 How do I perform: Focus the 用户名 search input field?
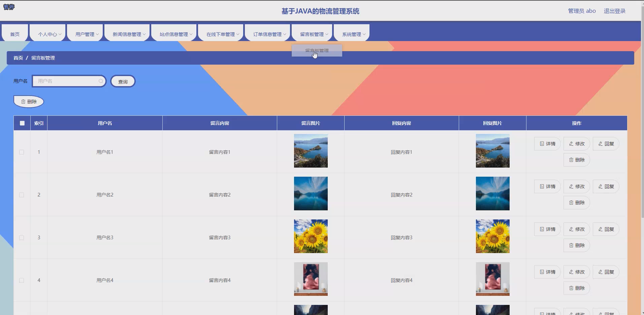tap(69, 81)
